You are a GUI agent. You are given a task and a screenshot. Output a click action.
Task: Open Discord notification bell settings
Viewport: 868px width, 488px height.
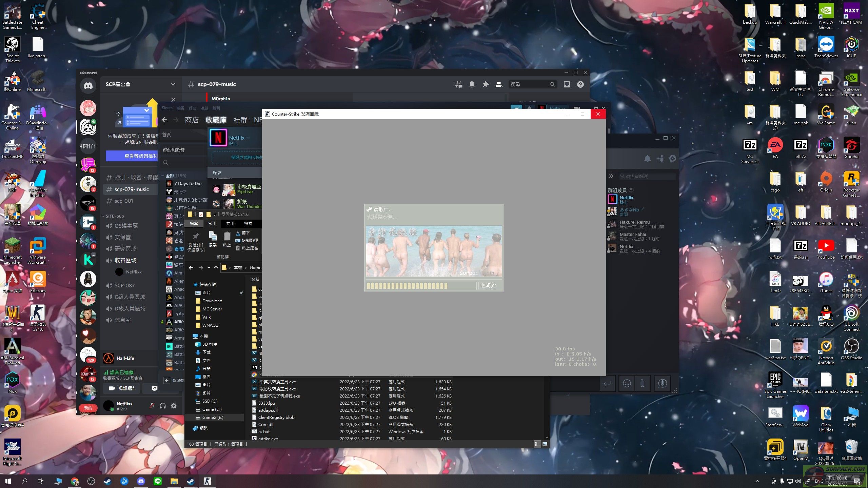coord(472,84)
